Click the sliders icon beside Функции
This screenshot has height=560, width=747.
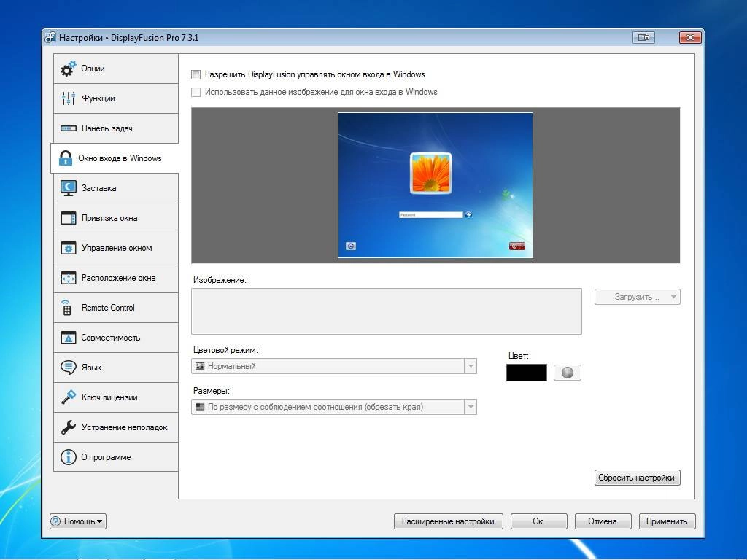(68, 98)
